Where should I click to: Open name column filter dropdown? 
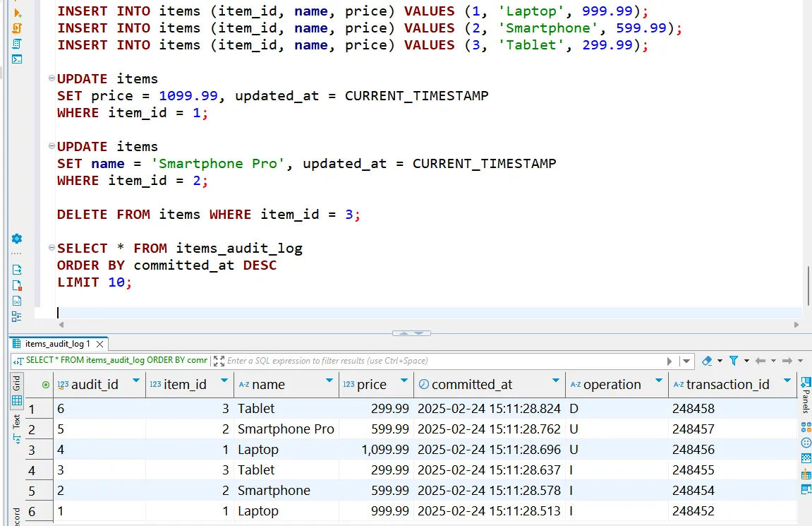click(329, 381)
